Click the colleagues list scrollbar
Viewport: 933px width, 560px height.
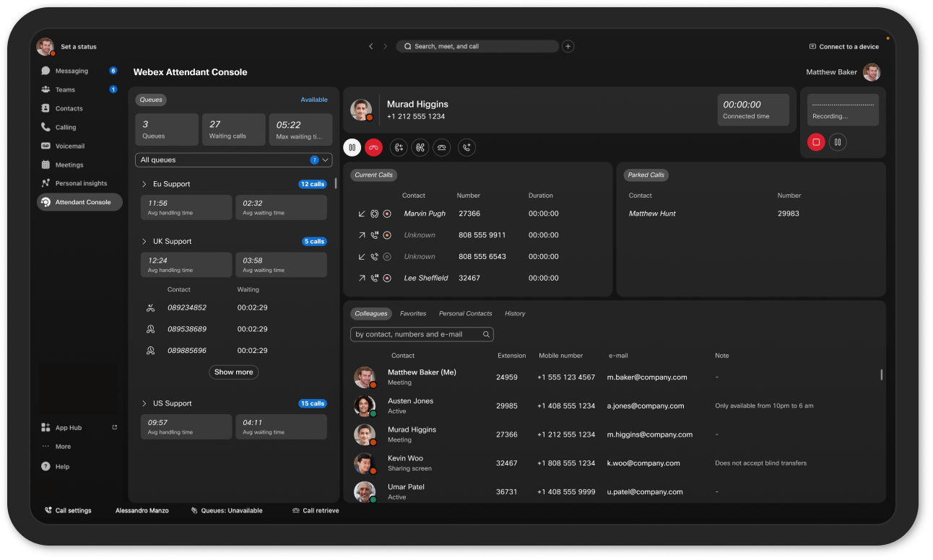point(881,375)
